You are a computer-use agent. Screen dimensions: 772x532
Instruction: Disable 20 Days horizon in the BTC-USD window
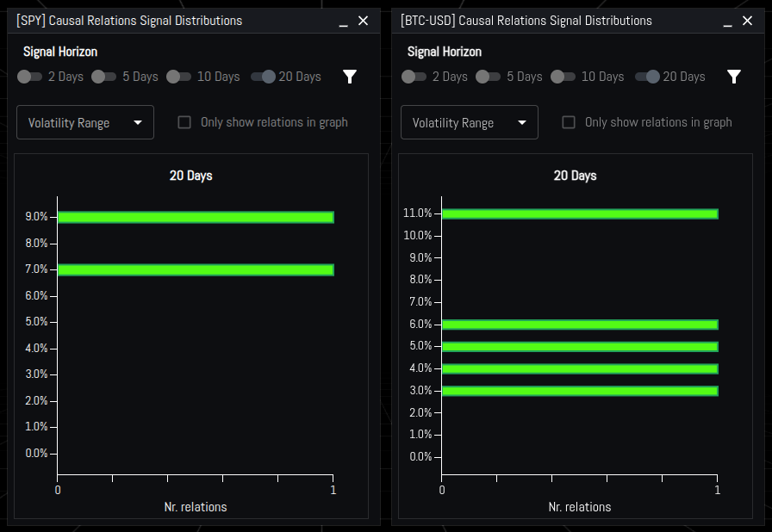coord(647,77)
